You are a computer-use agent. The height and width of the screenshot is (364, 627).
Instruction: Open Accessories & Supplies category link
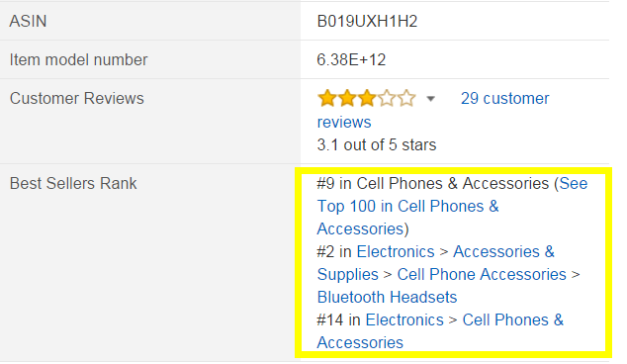(436, 263)
